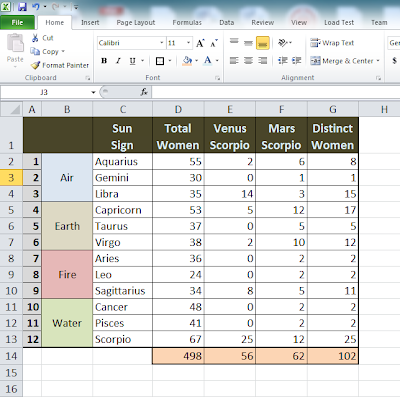Screen dimensions: 400x397
Task: Click Merge & Center button
Action: [341, 61]
